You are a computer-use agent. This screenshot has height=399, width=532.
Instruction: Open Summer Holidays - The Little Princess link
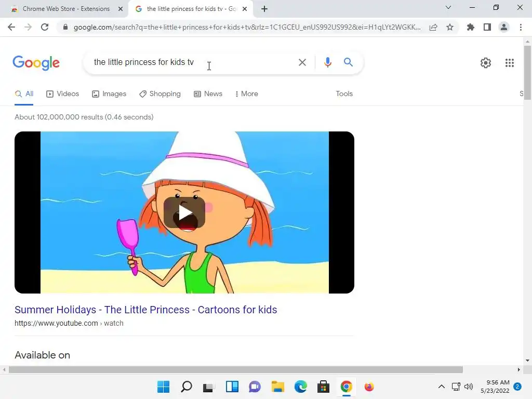pos(146,310)
